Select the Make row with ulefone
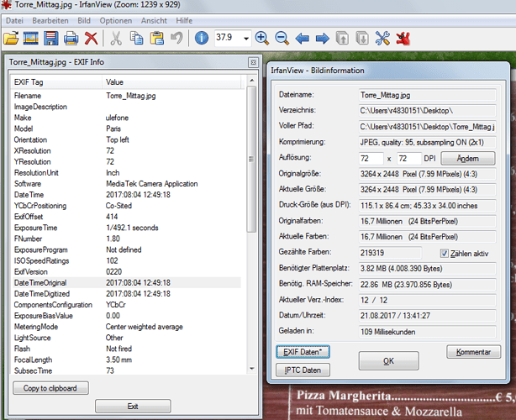Viewport: 516px width, 420px height. (127, 118)
